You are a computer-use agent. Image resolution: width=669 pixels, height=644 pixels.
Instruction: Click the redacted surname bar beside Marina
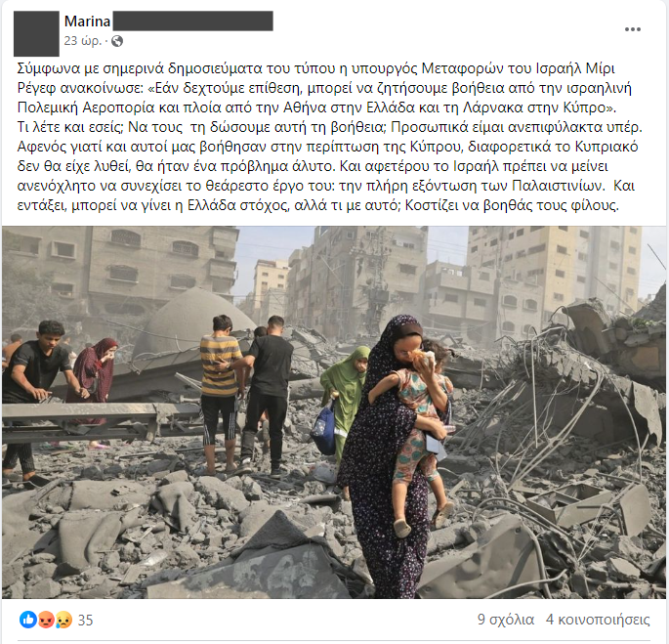(x=192, y=21)
